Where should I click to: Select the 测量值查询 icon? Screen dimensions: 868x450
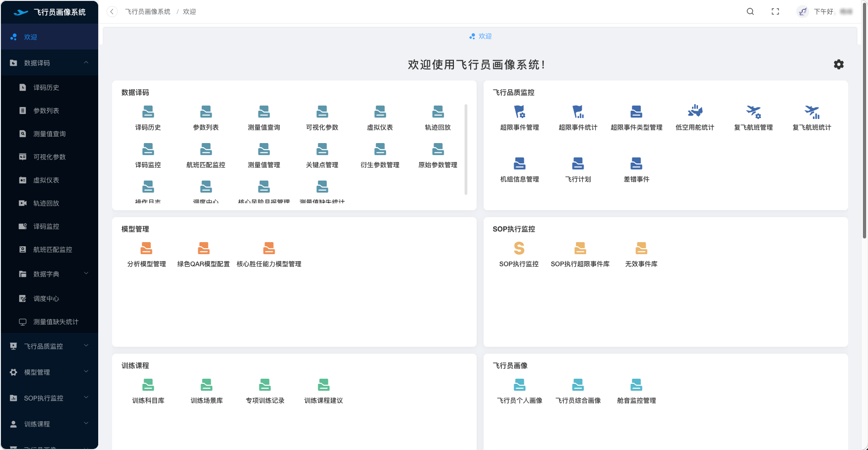tap(264, 111)
